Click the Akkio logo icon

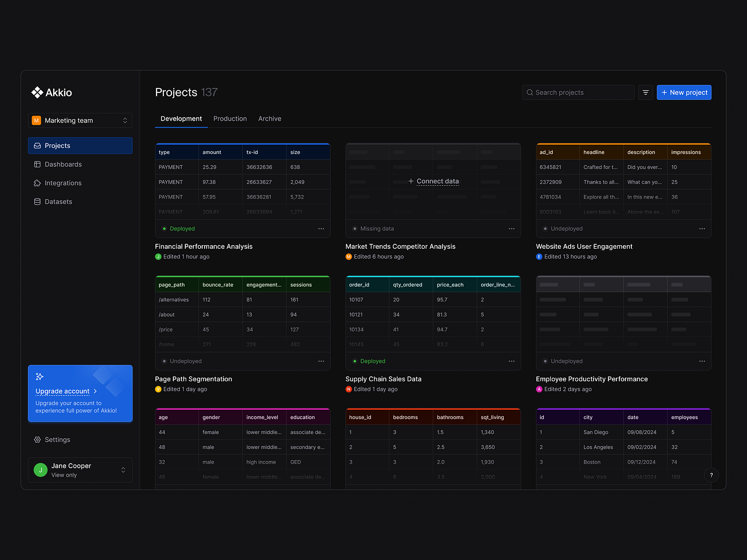[x=37, y=92]
